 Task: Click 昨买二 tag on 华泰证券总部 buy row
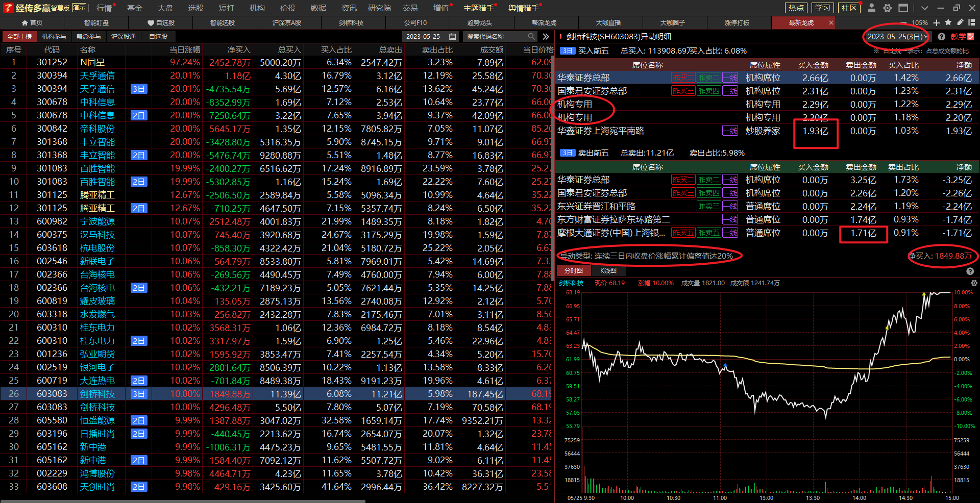click(x=683, y=78)
